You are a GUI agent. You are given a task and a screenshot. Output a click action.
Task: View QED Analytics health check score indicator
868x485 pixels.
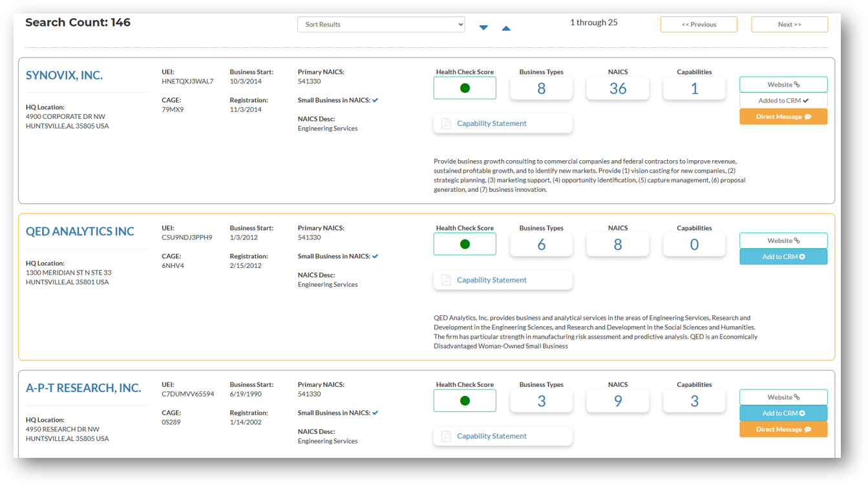click(x=465, y=245)
